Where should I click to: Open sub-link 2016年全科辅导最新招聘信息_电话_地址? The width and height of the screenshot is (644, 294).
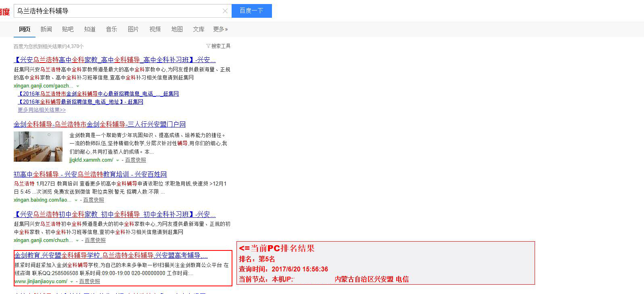(81, 102)
